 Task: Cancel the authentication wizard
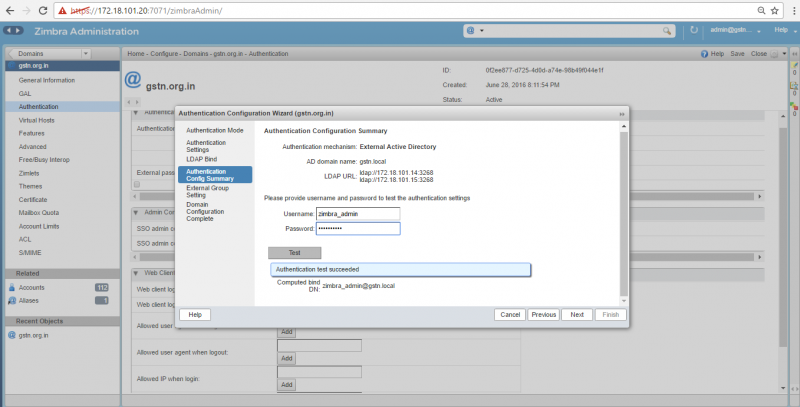pos(510,315)
